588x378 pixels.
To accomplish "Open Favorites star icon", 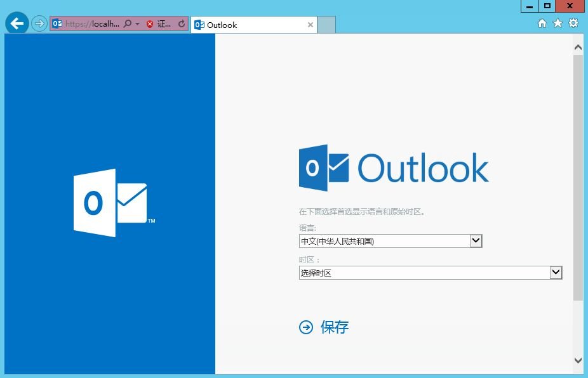I will click(558, 23).
